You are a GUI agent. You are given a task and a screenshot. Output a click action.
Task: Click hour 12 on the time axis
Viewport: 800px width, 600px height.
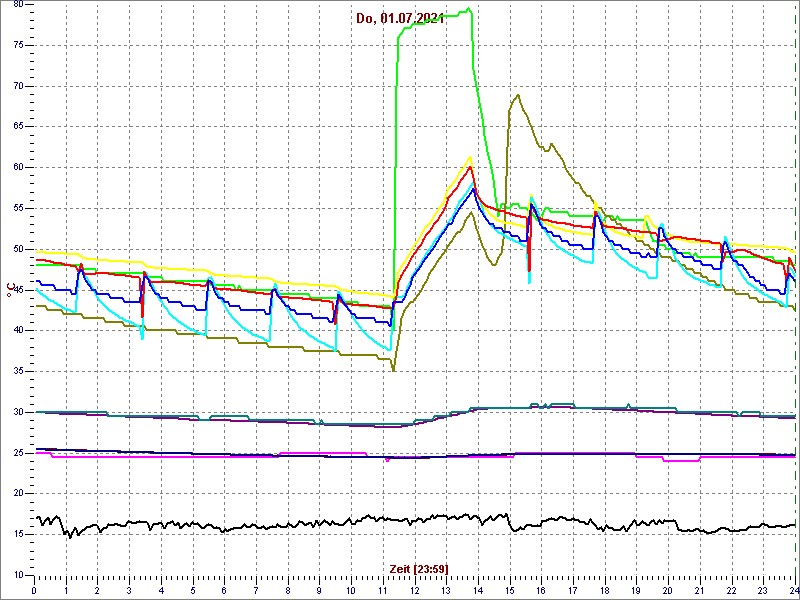pos(414,591)
